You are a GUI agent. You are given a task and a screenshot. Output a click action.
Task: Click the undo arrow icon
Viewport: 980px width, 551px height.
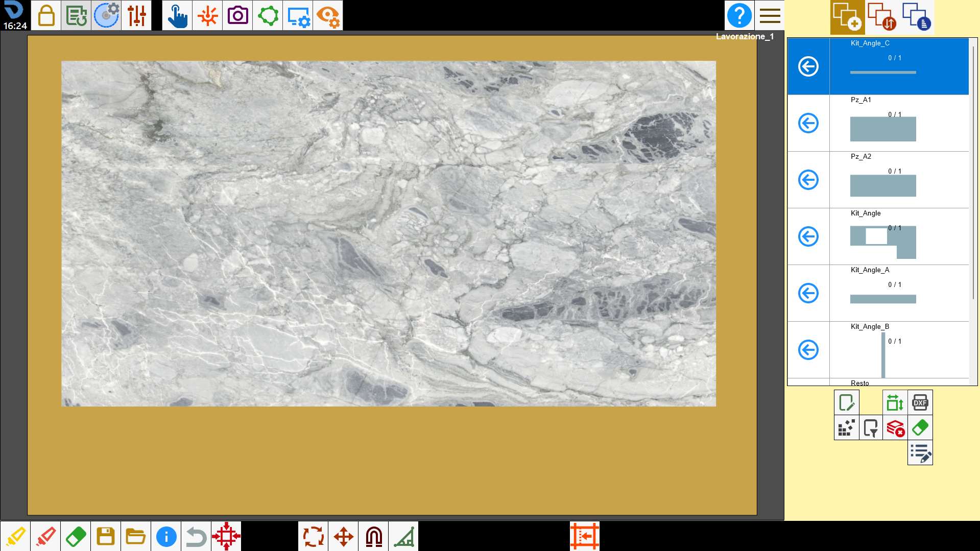196,536
